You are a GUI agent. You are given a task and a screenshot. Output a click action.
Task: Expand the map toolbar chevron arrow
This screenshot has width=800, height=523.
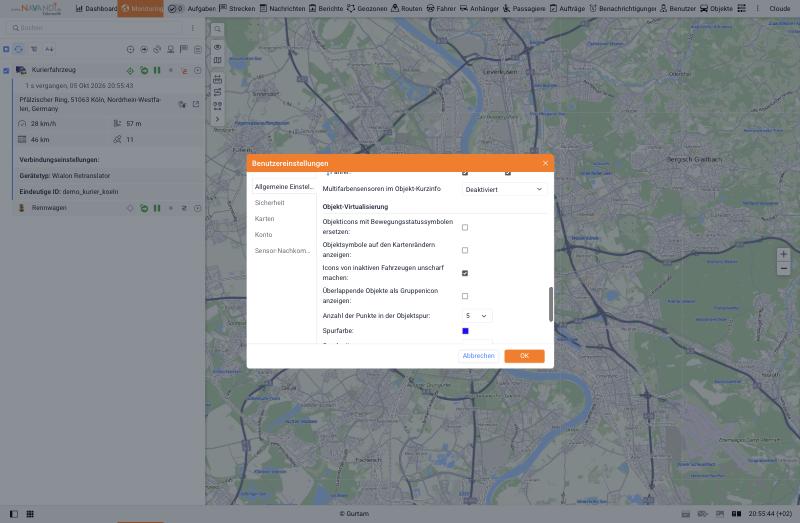click(217, 119)
